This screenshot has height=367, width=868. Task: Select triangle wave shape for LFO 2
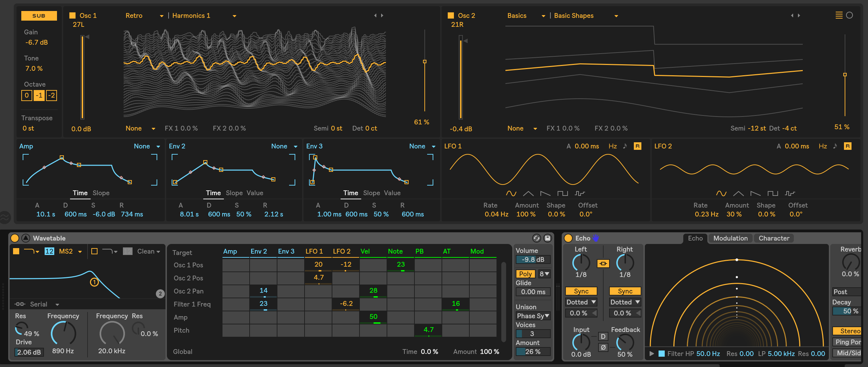point(738,193)
